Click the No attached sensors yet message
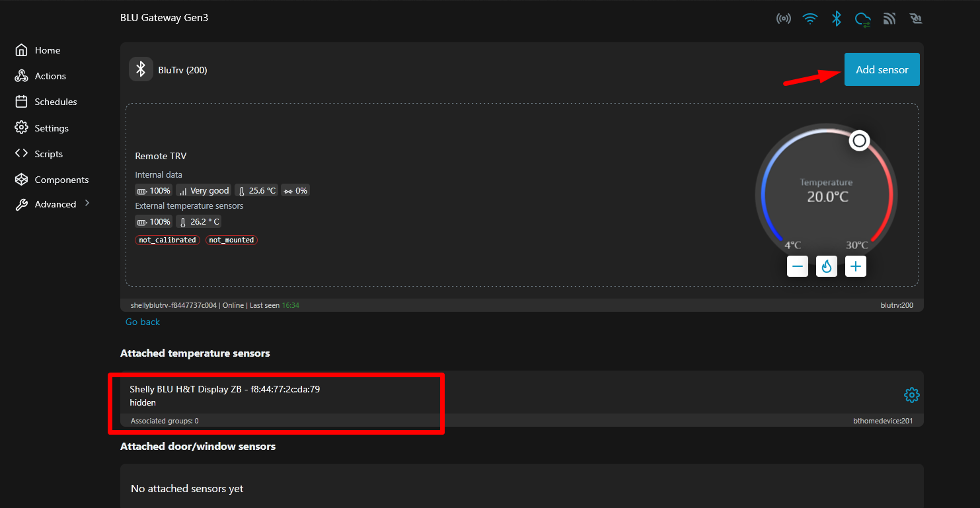 tap(187, 489)
